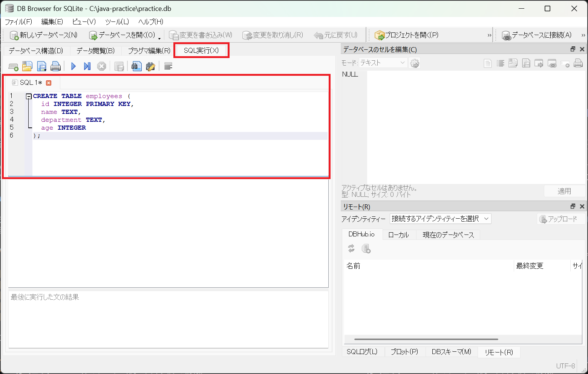Click the 適用 button
588x374 pixels.
[x=564, y=191]
